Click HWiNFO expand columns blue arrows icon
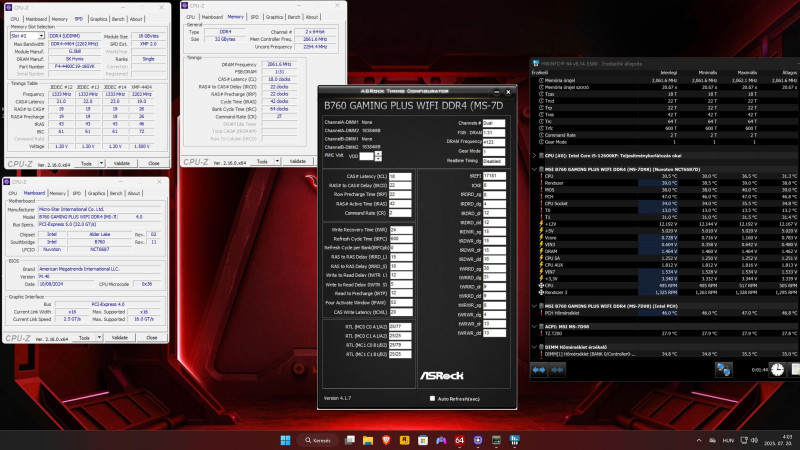Screen dimensions: 800x450 [539, 370]
